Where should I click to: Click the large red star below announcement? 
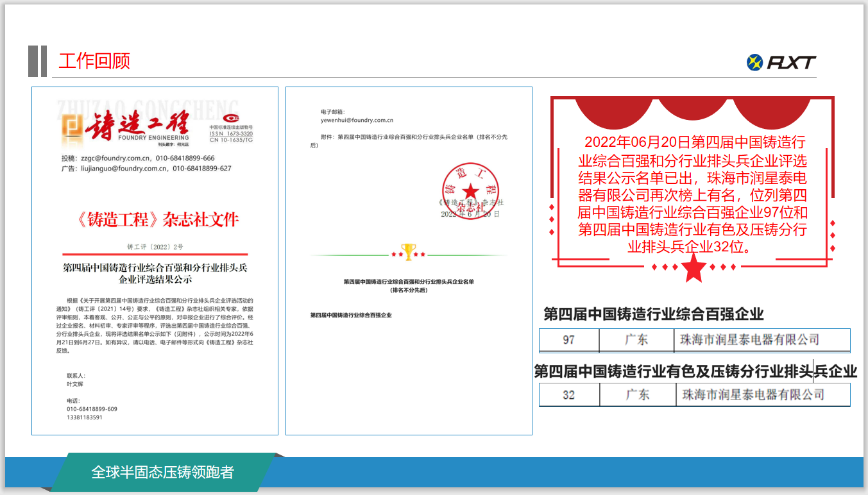(692, 268)
